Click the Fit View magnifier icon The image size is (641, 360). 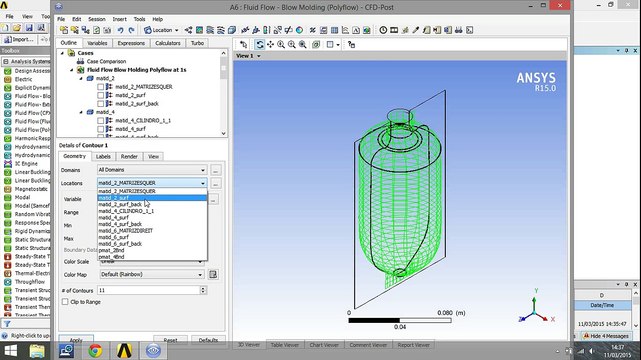(303, 45)
